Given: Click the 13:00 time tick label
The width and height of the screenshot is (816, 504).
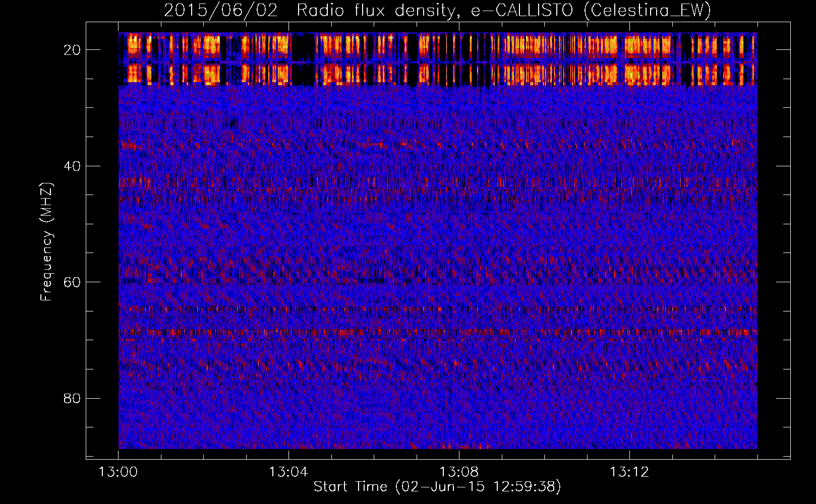Looking at the screenshot, I should point(118,472).
